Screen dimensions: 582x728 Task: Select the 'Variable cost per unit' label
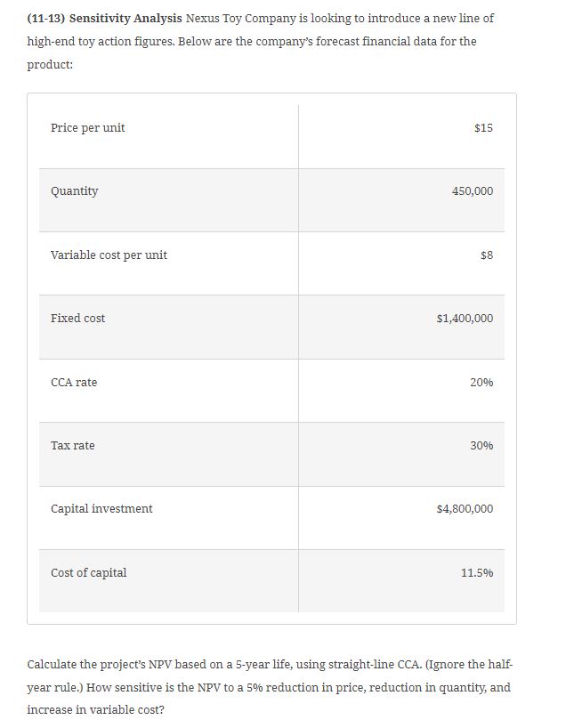tap(109, 255)
